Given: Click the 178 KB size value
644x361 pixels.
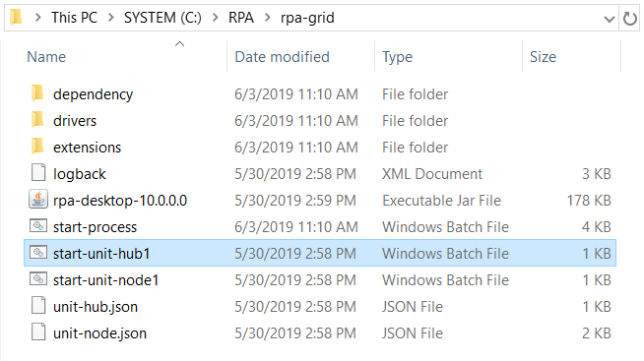Looking at the screenshot, I should coord(589,201).
